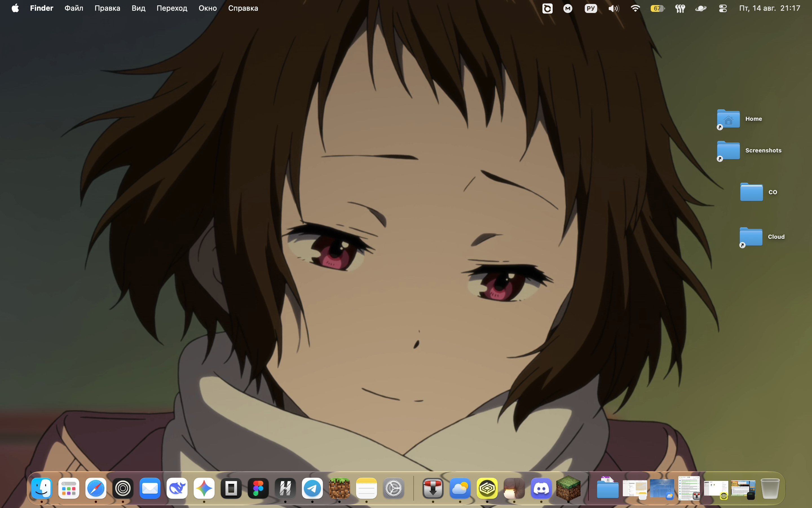Open the Окно menu
The width and height of the screenshot is (812, 508).
click(208, 8)
